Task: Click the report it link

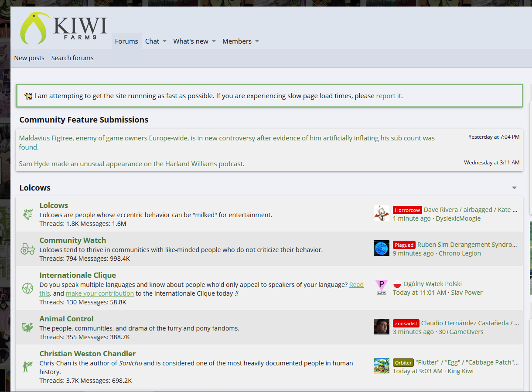Action: pyautogui.click(x=389, y=96)
